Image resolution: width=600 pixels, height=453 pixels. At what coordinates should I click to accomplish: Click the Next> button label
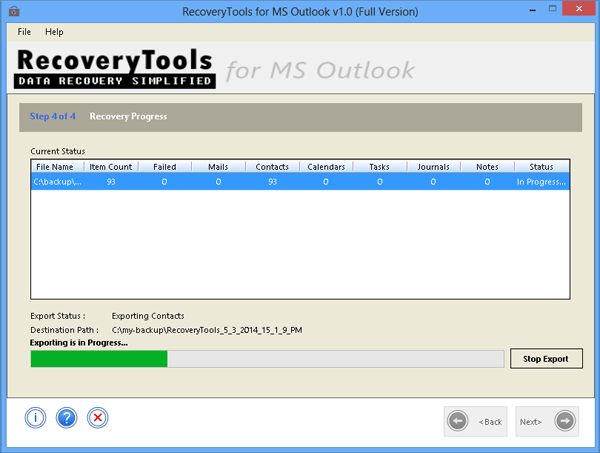click(530, 422)
